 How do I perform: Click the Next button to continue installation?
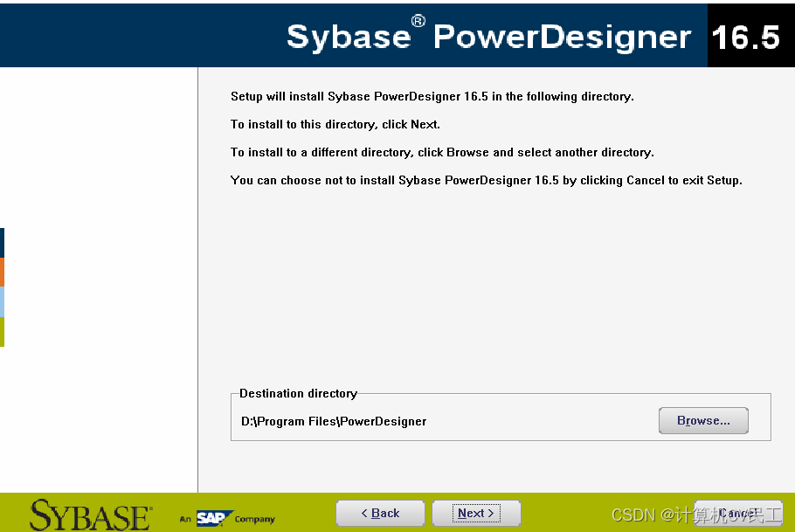(476, 514)
